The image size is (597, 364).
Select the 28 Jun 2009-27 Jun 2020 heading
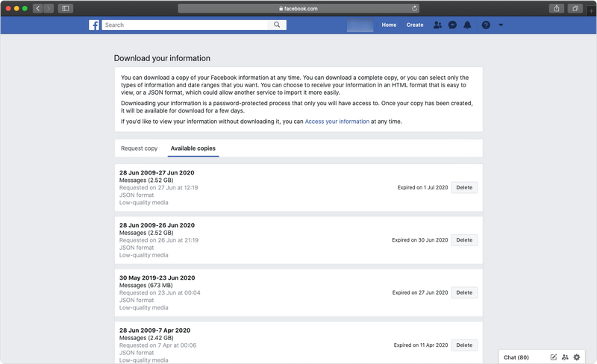pyautogui.click(x=157, y=172)
